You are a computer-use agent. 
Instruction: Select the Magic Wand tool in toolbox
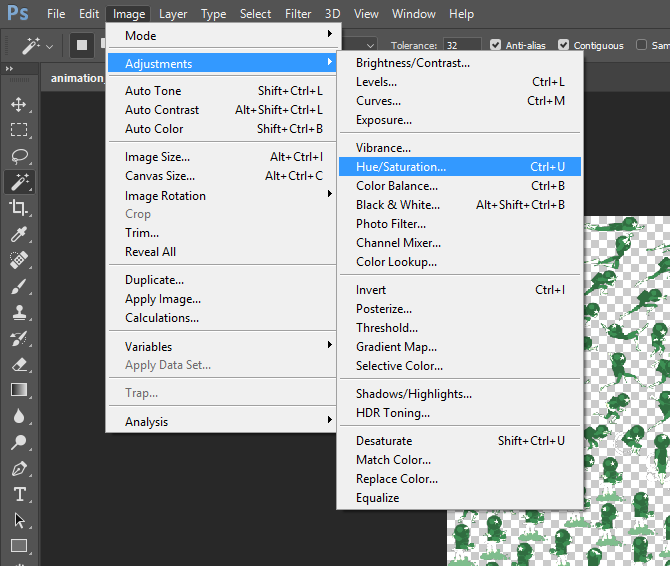coord(19,182)
